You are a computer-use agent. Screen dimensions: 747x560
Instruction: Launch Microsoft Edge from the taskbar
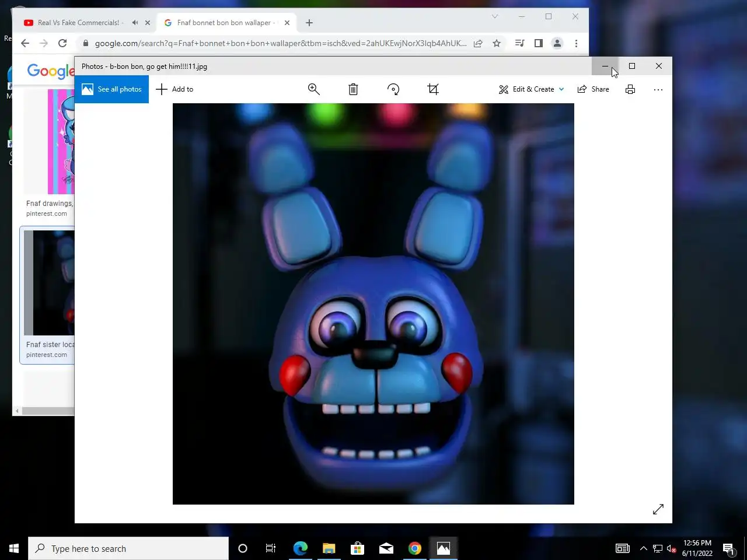pyautogui.click(x=301, y=548)
